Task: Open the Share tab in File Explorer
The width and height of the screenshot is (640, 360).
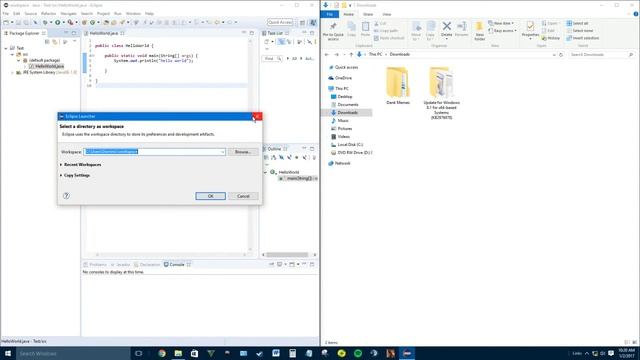Action: [x=368, y=14]
